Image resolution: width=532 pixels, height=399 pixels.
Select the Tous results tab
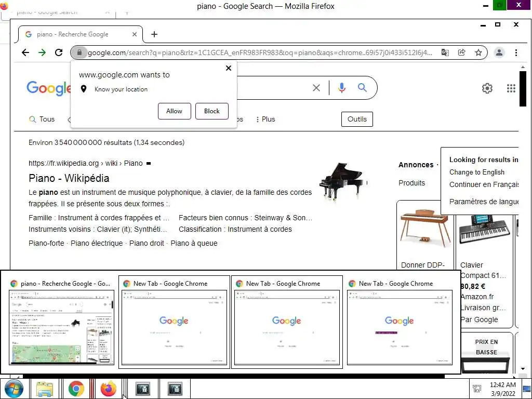(x=42, y=119)
